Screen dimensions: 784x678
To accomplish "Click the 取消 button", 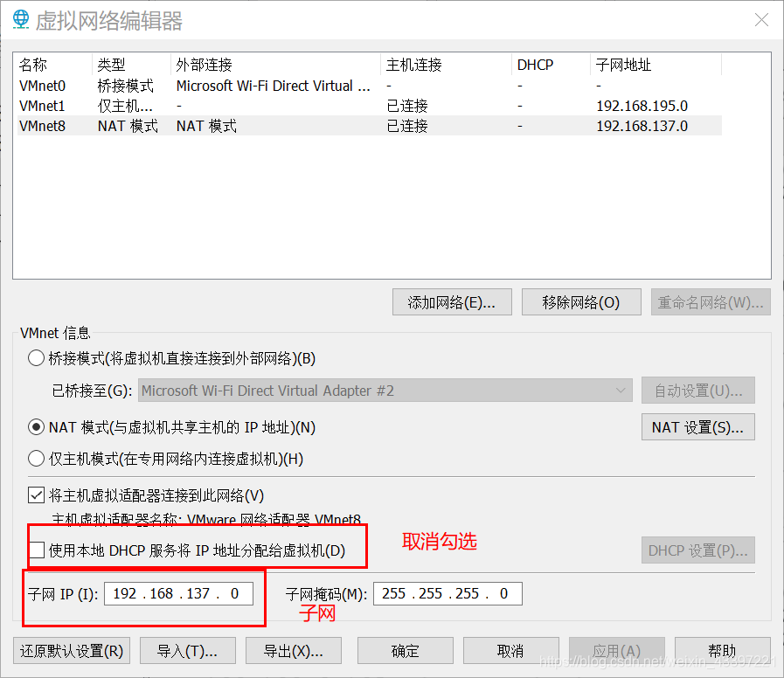I will 510,651.
